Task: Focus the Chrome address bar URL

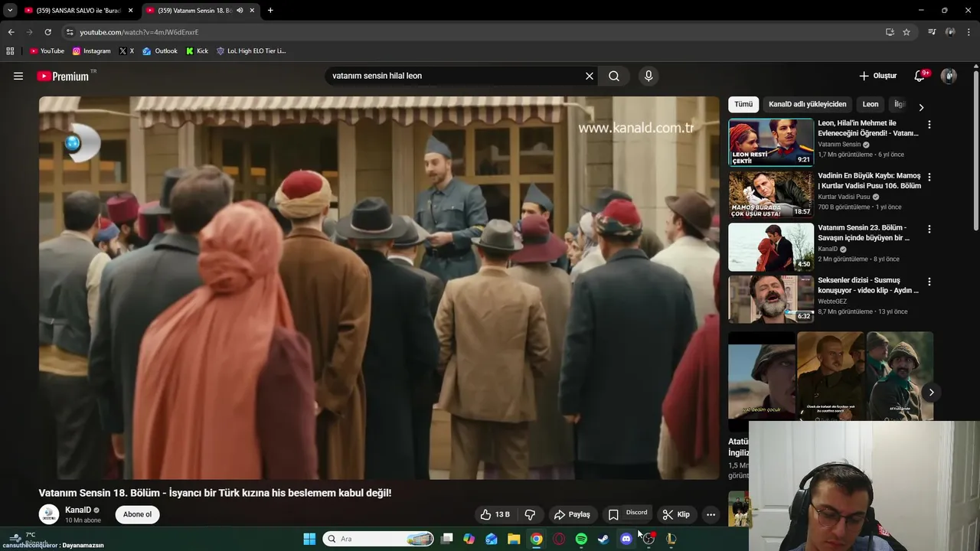Action: point(139,32)
